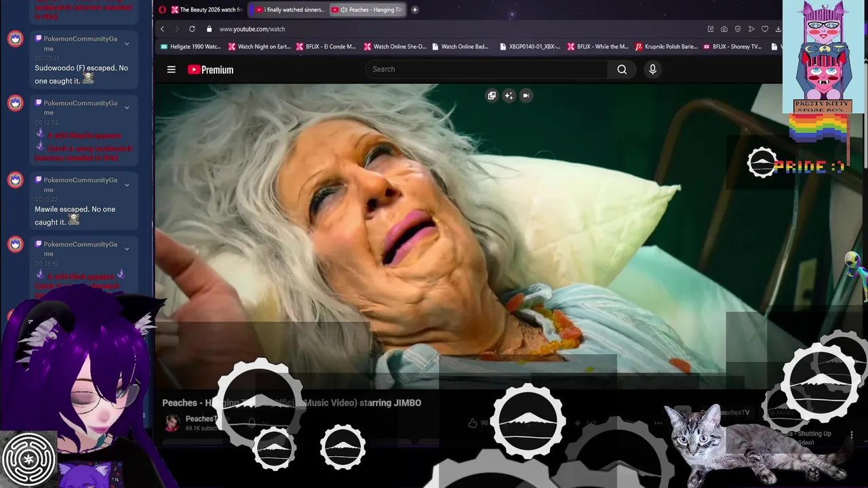Click into the YouTube Search box
868x488 pixels.
point(487,69)
